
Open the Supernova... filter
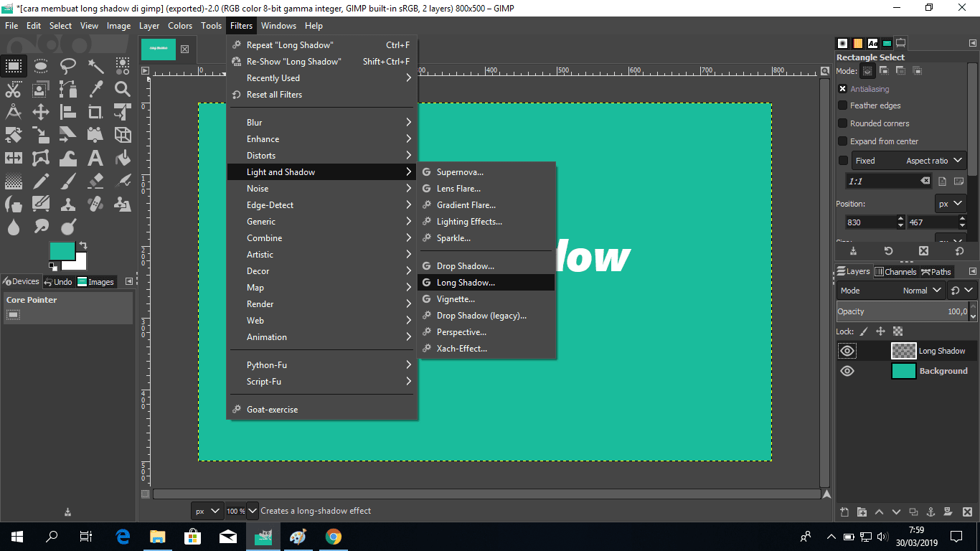(486, 172)
